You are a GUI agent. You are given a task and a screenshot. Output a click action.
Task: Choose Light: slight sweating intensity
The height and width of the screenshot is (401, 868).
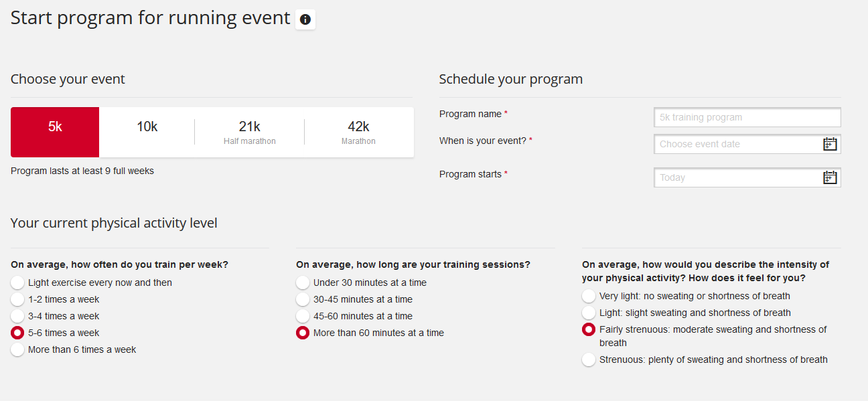point(589,313)
